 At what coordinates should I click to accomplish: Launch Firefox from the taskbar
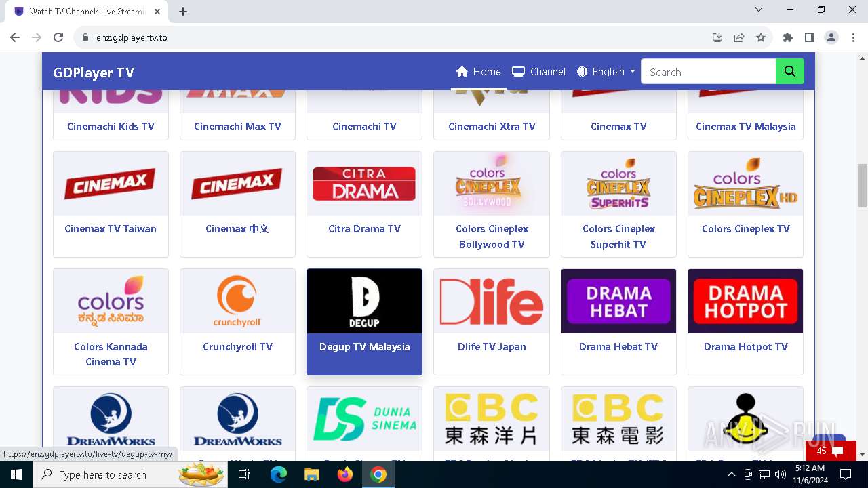(x=345, y=474)
